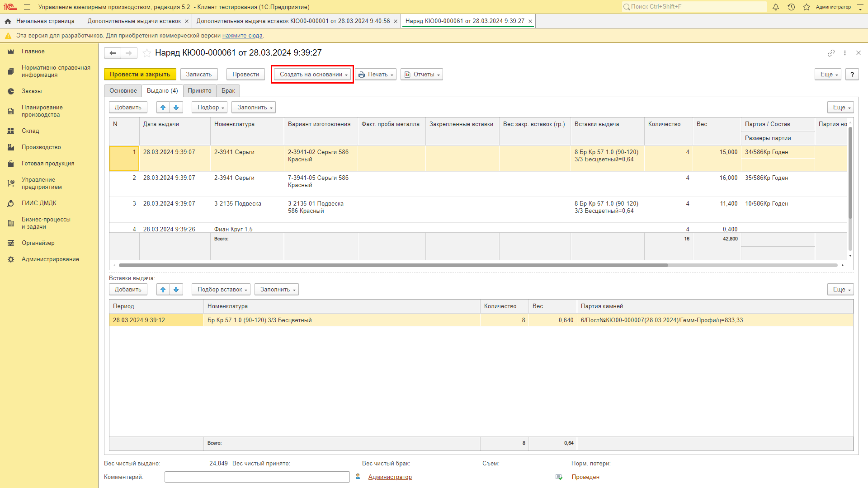This screenshot has height=488, width=868.
Task: Go to Начальная страница home tab
Action: pyautogui.click(x=40, y=21)
